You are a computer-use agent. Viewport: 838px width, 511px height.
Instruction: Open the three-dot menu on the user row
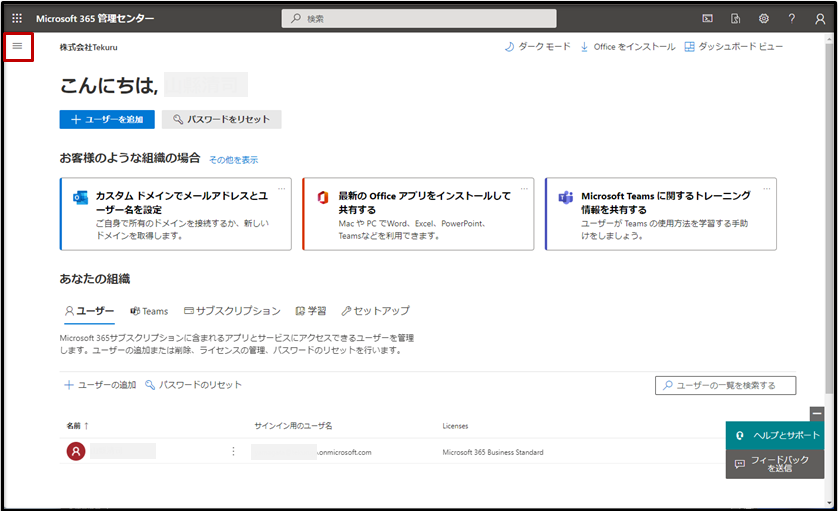(233, 452)
